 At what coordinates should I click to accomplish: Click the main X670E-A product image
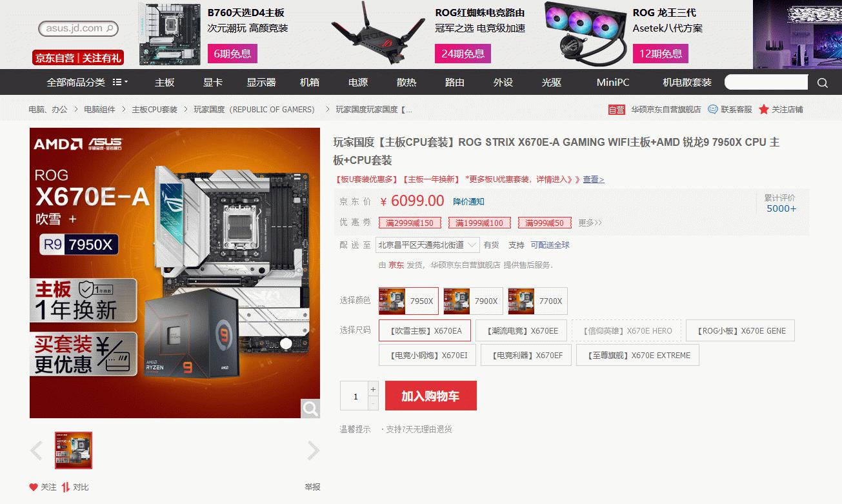[175, 273]
